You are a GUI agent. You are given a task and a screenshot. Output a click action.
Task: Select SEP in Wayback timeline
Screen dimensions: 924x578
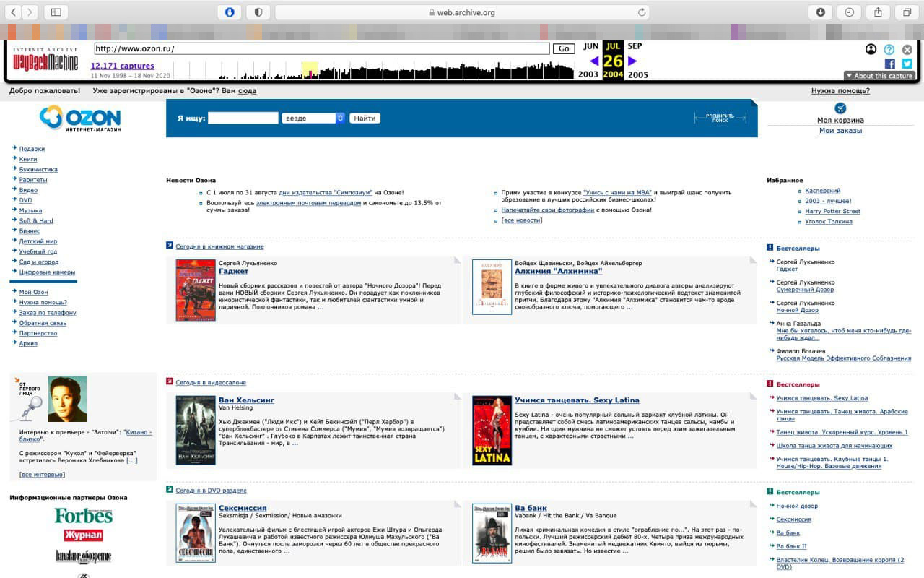click(x=635, y=46)
